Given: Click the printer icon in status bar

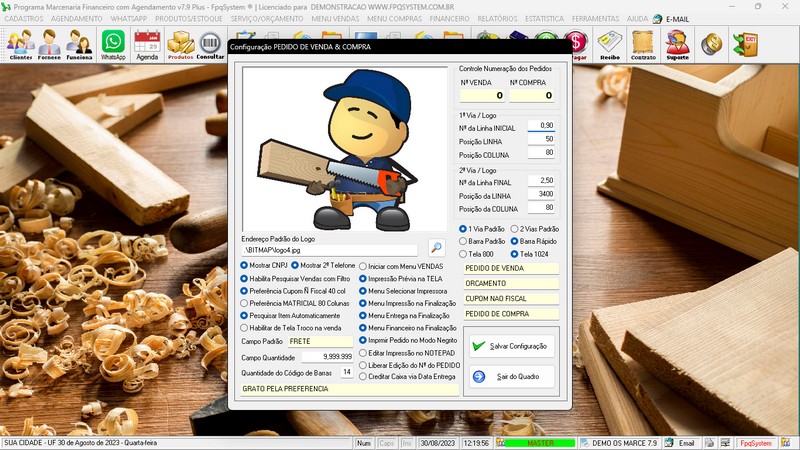Looking at the screenshot, I should (x=709, y=443).
